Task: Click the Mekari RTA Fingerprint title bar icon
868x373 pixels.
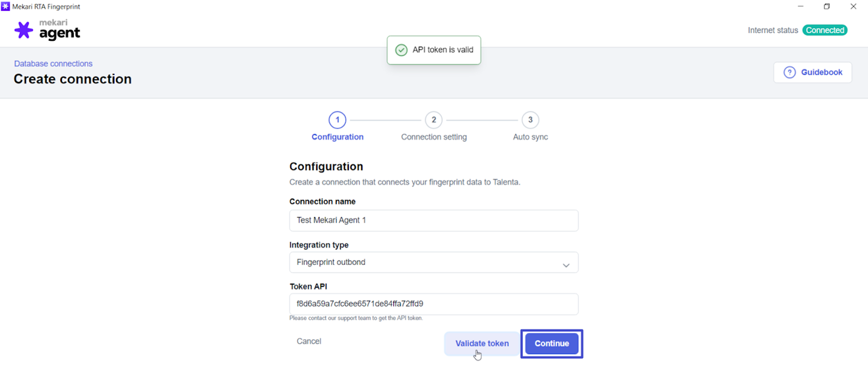Action: click(x=5, y=7)
